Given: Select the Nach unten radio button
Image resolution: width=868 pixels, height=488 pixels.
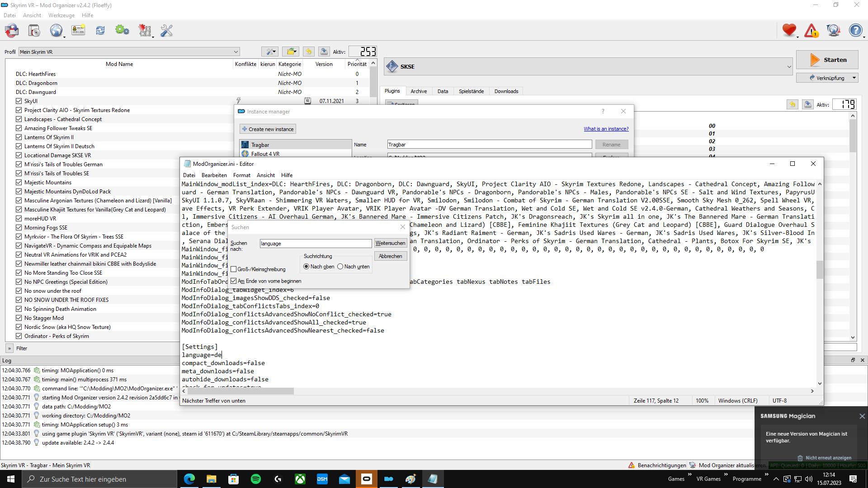Looking at the screenshot, I should tap(340, 267).
